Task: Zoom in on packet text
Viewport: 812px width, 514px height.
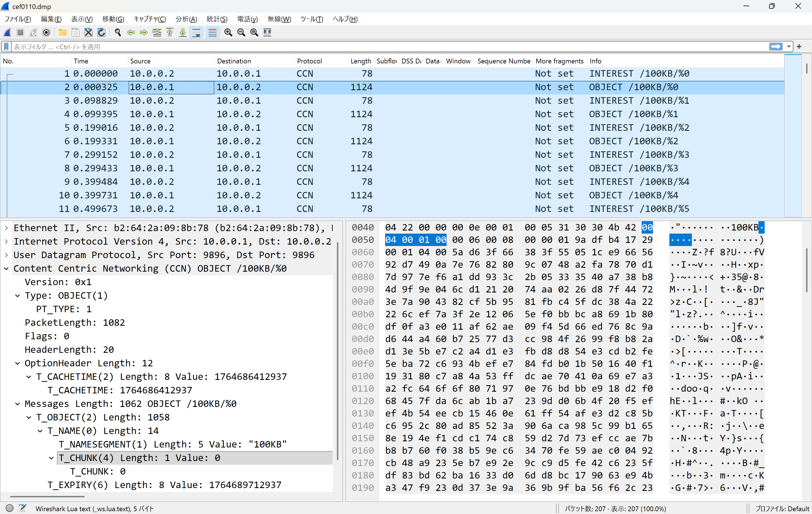Action: pyautogui.click(x=228, y=32)
